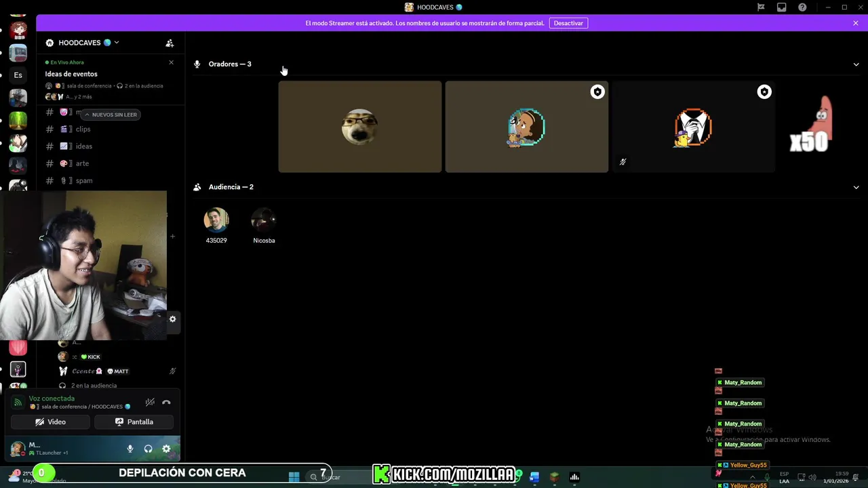Screen dimensions: 868x488
Task: Open the spam text channel
Action: (84, 181)
